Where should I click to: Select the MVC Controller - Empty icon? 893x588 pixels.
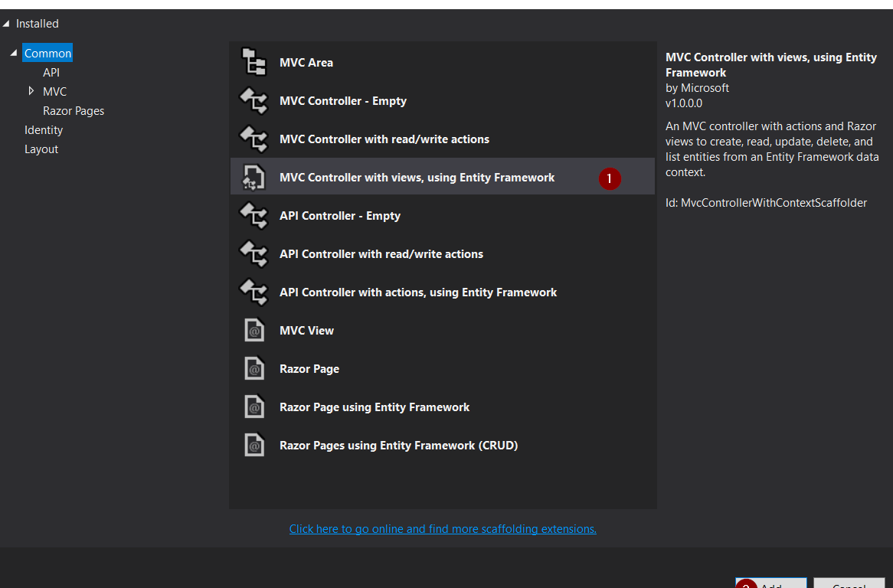(x=254, y=100)
